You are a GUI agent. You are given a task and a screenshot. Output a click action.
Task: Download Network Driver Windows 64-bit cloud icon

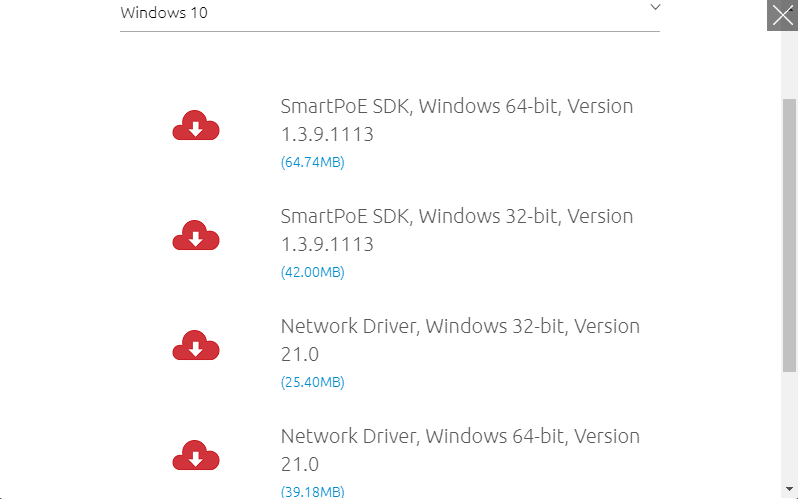(196, 455)
